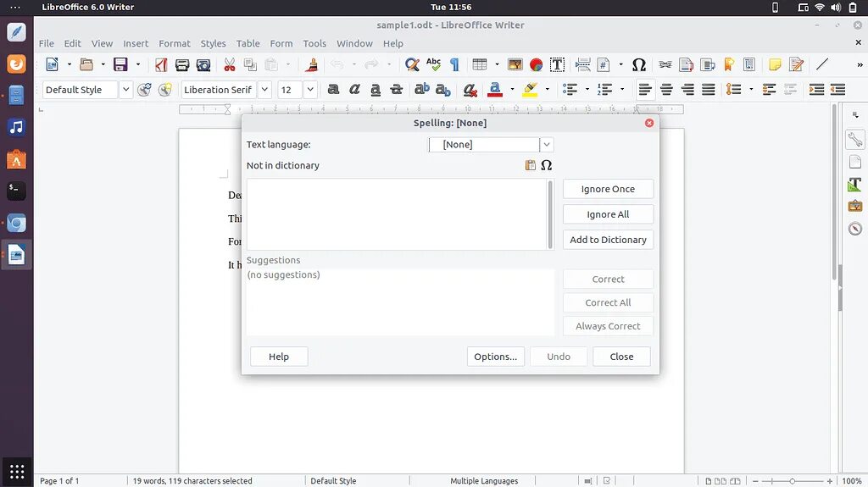Toggle Print Preview icon

tap(203, 64)
